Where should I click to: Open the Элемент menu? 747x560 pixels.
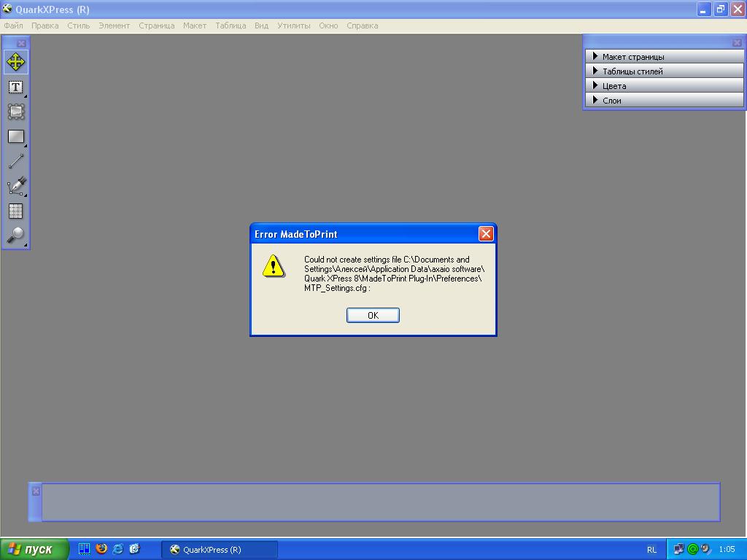point(115,26)
